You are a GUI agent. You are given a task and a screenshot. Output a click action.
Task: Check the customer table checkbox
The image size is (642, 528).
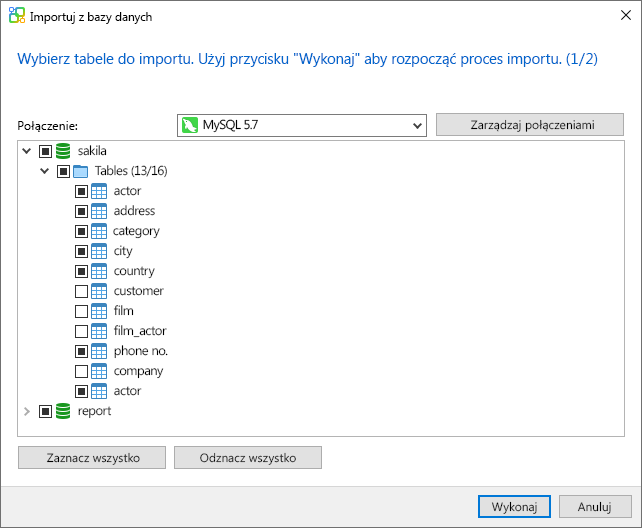81,291
